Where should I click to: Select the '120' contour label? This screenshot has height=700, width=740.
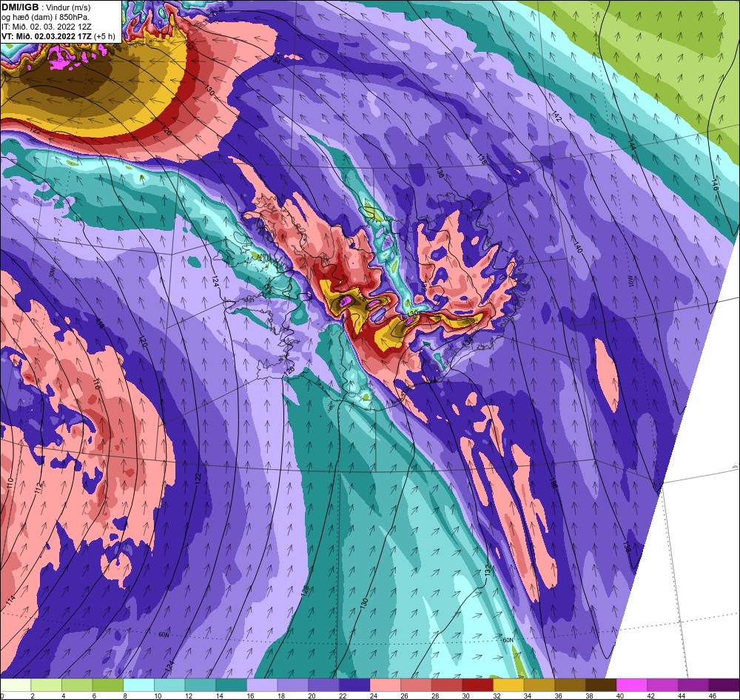(x=143, y=342)
